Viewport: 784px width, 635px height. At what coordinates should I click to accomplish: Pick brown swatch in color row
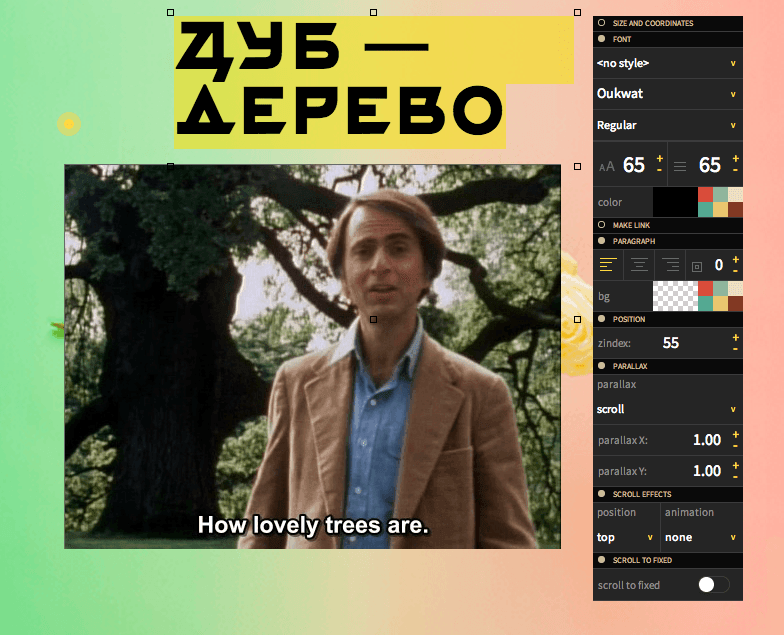pos(736,210)
